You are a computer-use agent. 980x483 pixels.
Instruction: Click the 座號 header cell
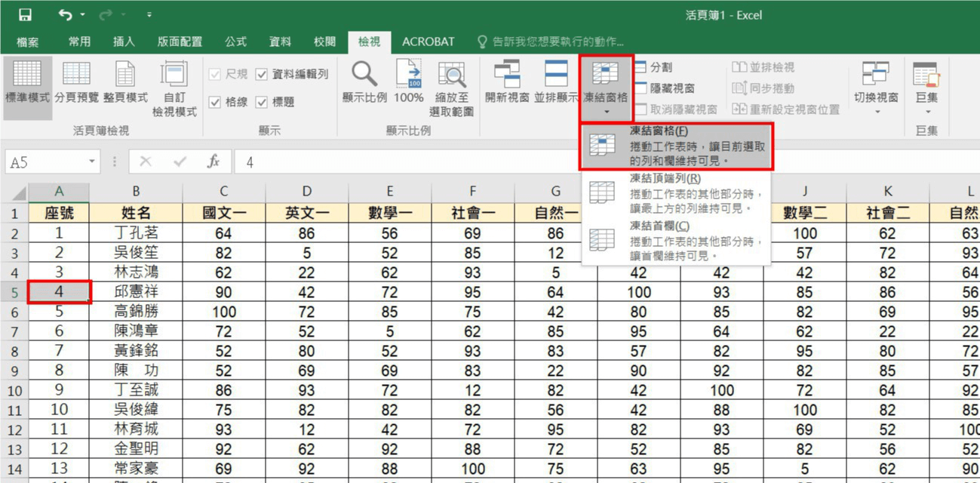pos(59,213)
